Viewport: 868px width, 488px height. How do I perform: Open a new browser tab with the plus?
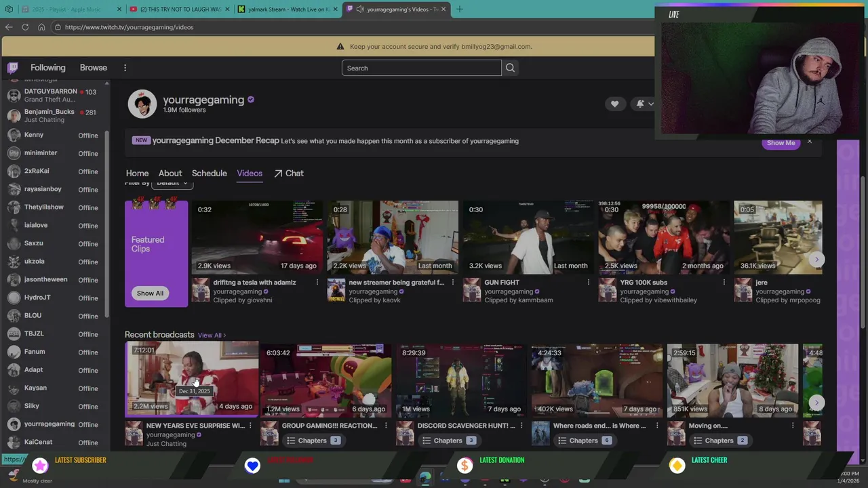click(460, 9)
